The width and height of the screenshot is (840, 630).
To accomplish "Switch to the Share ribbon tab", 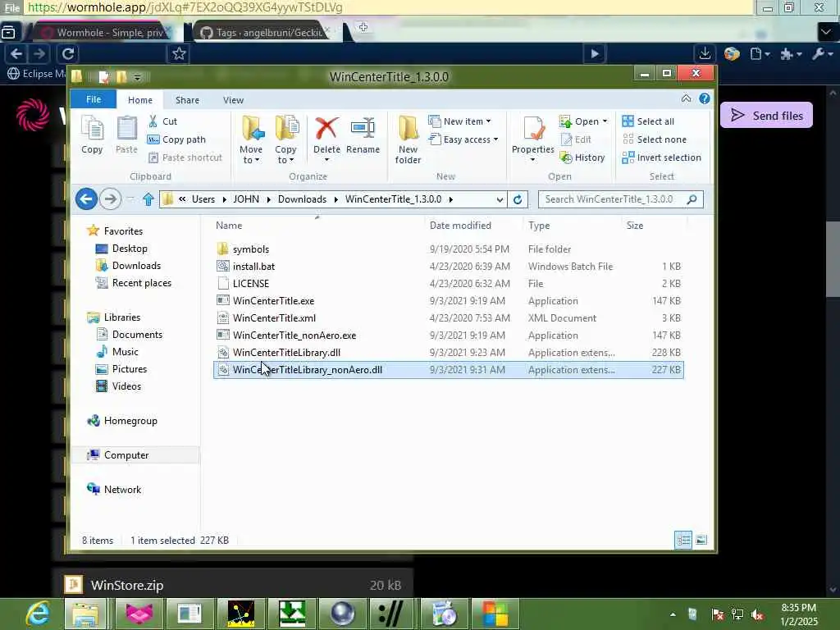I will click(x=188, y=99).
